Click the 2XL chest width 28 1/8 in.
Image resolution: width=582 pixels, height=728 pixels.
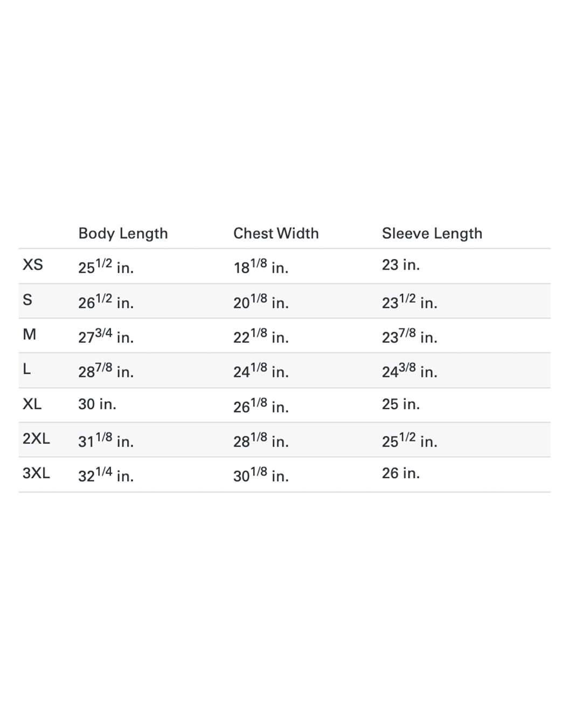261,439
